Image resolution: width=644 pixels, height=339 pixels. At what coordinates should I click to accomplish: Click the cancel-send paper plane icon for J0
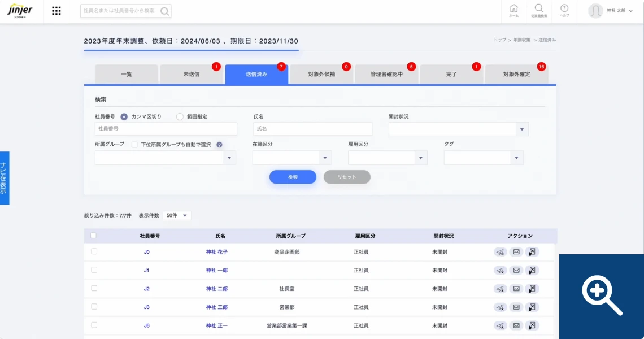pos(501,252)
